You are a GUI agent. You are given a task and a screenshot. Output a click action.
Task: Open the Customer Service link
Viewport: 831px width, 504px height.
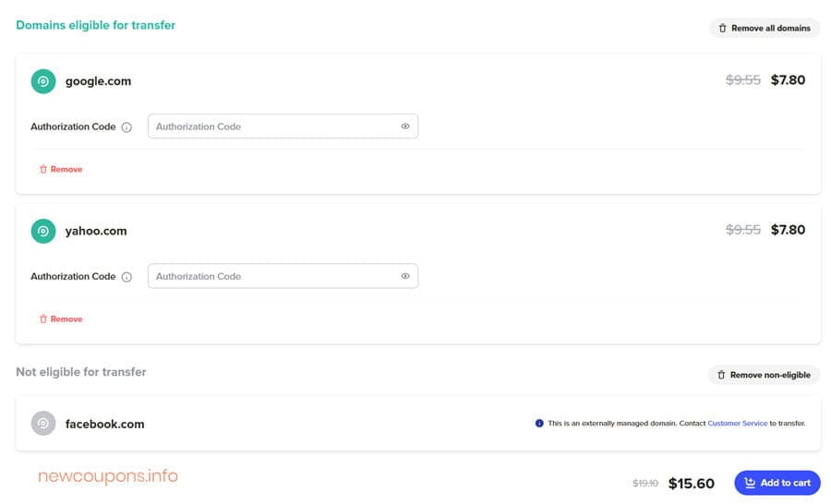(737, 424)
